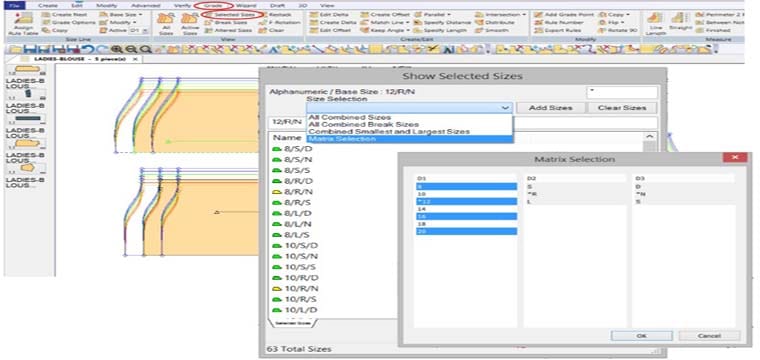Select the 10/R/N size list entry
Viewport: 760px width, 360px height.
tap(296, 288)
